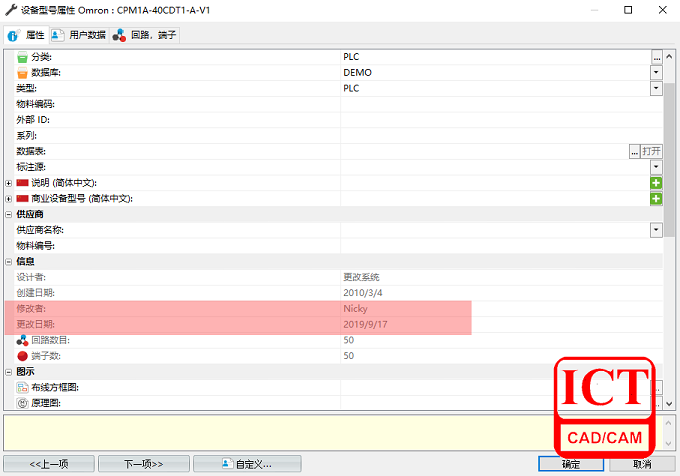
Task: Click the 外部 ID input field
Action: (x=501, y=120)
